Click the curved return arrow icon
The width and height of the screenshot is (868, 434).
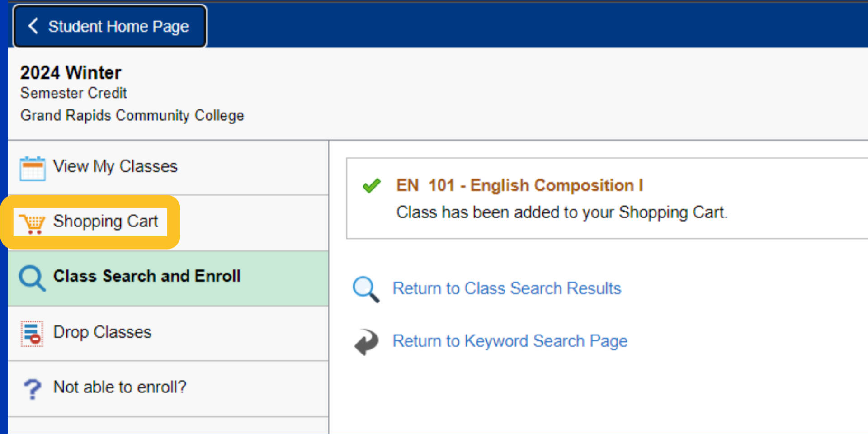coord(366,342)
